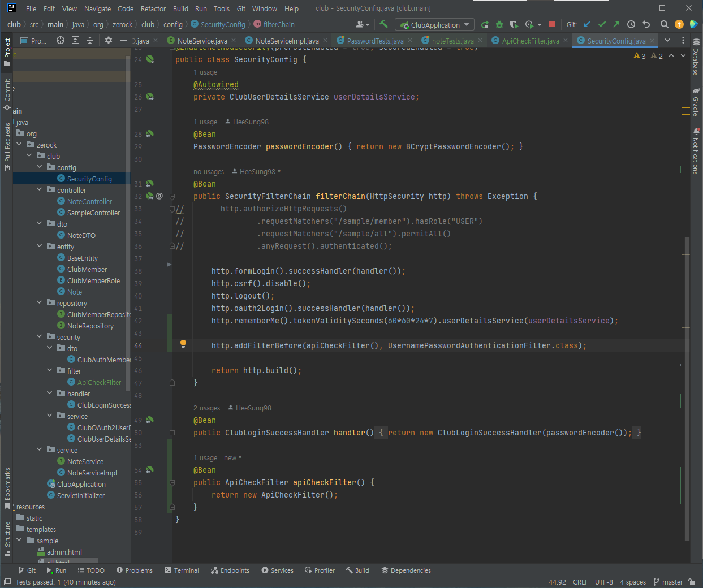This screenshot has height=588, width=703.
Task: Start debugging with the bug icon
Action: click(x=499, y=24)
